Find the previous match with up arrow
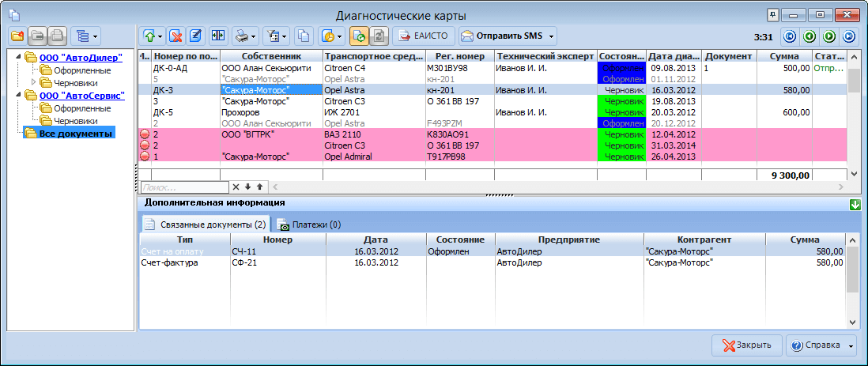Viewport: 868px width, 366px height. click(x=259, y=187)
